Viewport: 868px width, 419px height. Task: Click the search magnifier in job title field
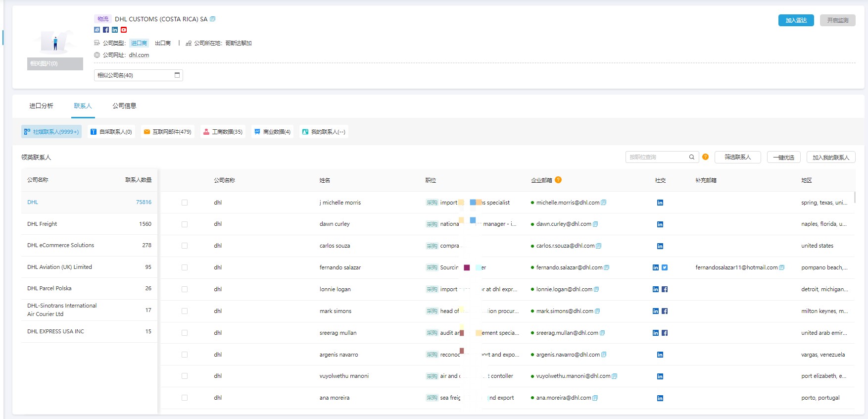point(692,157)
